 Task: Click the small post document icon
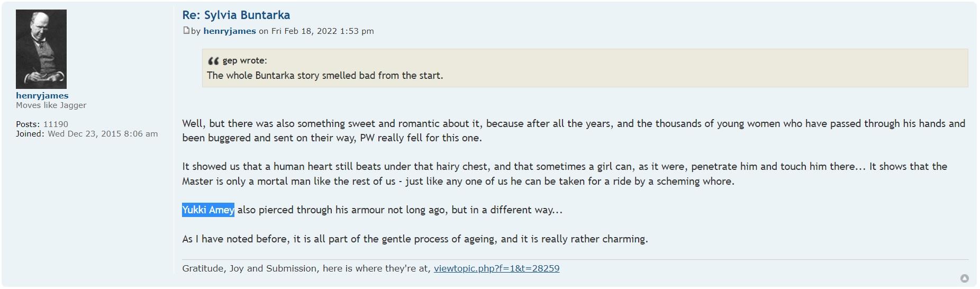click(x=186, y=31)
